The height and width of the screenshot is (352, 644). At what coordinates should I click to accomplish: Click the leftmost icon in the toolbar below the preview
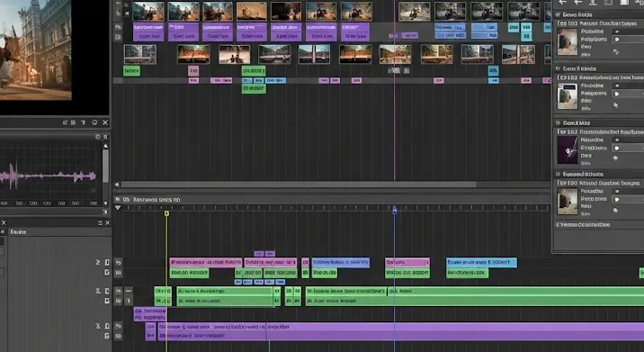pyautogui.click(x=65, y=122)
